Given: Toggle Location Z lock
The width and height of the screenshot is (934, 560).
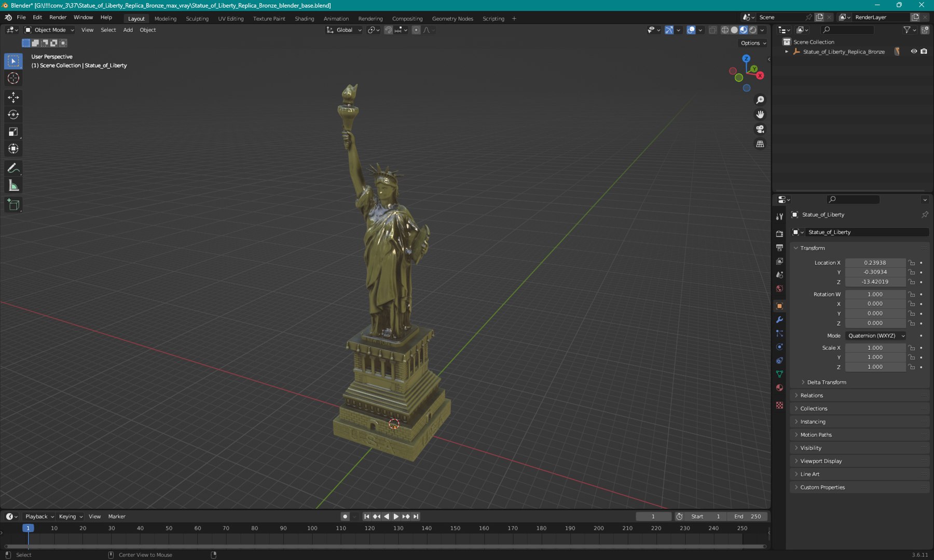Looking at the screenshot, I should (x=912, y=282).
